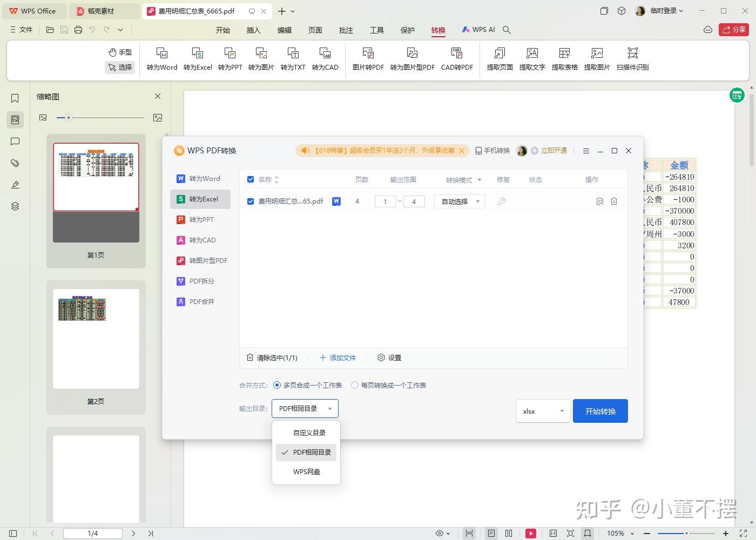Click the 开始转换 button
Image resolution: width=756 pixels, height=540 pixels.
[600, 411]
